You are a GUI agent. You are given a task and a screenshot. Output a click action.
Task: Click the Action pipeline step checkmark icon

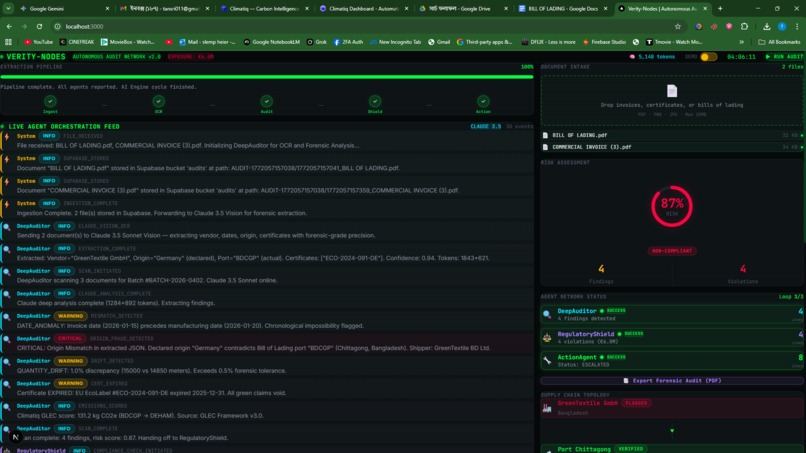click(x=483, y=101)
